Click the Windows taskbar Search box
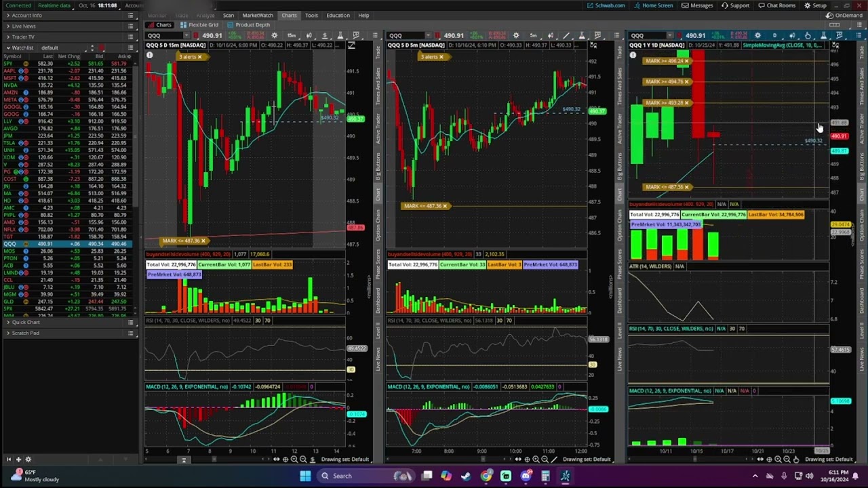Viewport: 868px width, 488px height. (x=366, y=476)
